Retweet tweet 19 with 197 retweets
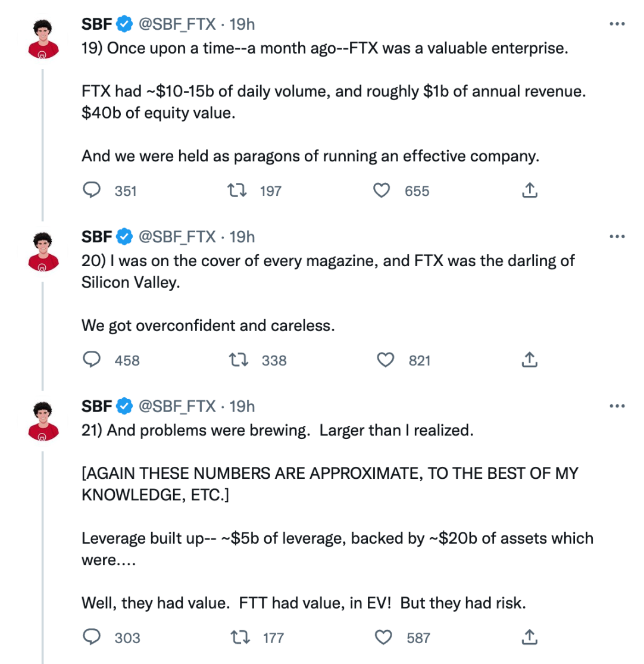 235,191
